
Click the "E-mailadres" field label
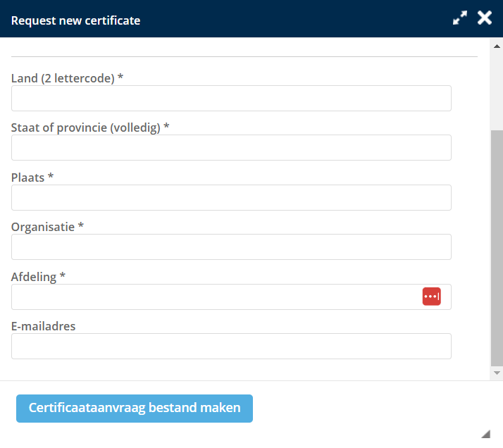43,326
